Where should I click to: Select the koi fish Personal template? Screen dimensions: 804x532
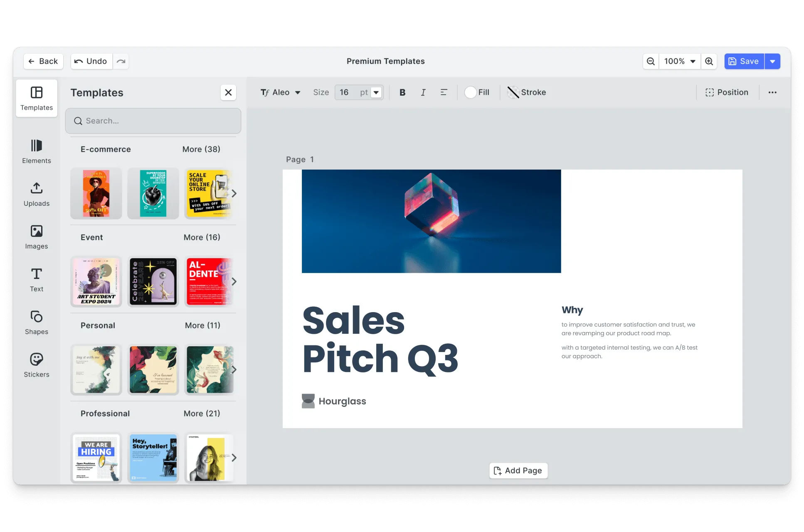click(x=209, y=369)
